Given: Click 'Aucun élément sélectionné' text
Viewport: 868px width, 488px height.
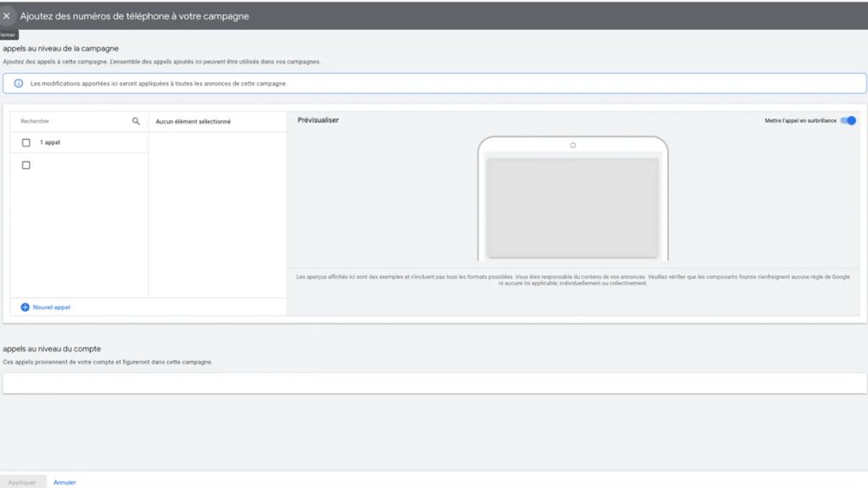Looking at the screenshot, I should pyautogui.click(x=193, y=122).
